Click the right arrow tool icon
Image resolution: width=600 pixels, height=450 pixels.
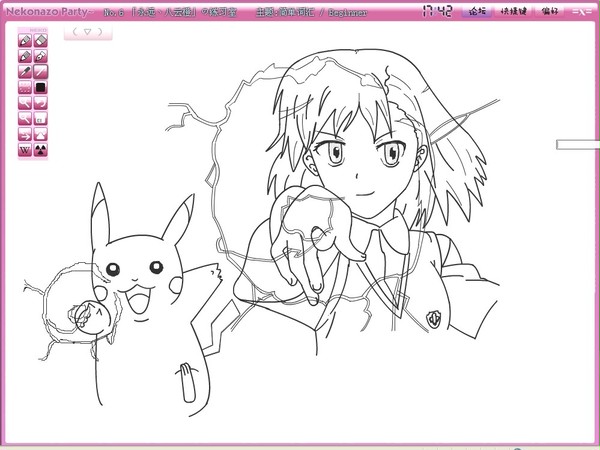[25, 134]
